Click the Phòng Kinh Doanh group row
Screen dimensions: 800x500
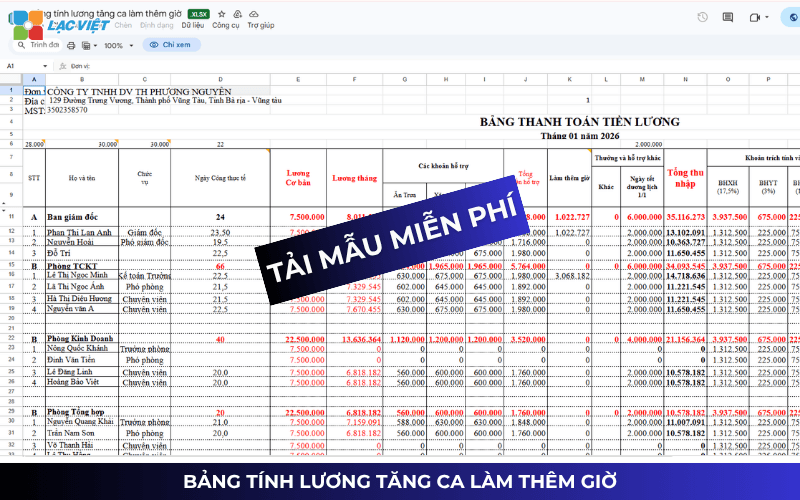(x=82, y=338)
